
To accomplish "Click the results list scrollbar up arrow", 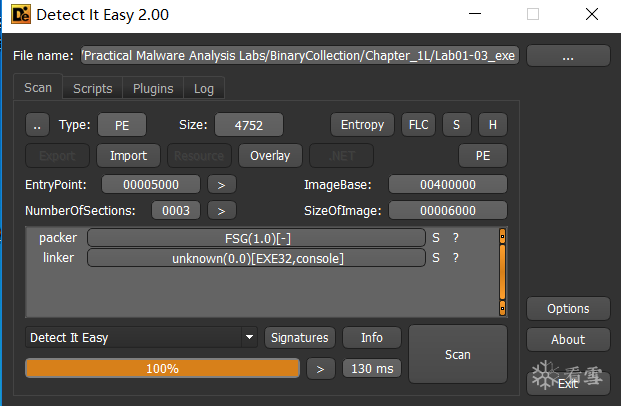I will click(502, 236).
